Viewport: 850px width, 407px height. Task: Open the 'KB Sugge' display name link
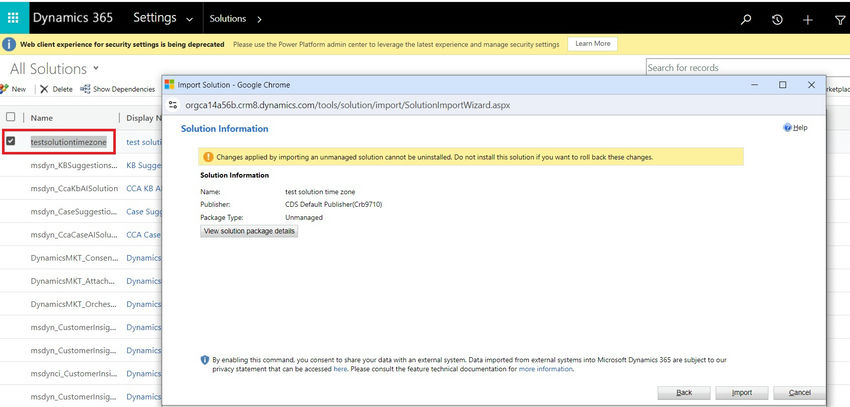click(144, 165)
